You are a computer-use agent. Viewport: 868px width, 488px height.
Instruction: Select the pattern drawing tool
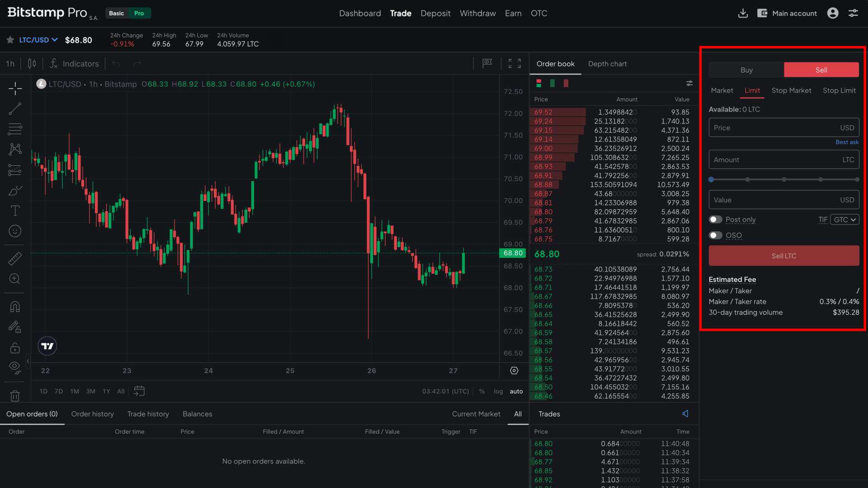click(15, 150)
